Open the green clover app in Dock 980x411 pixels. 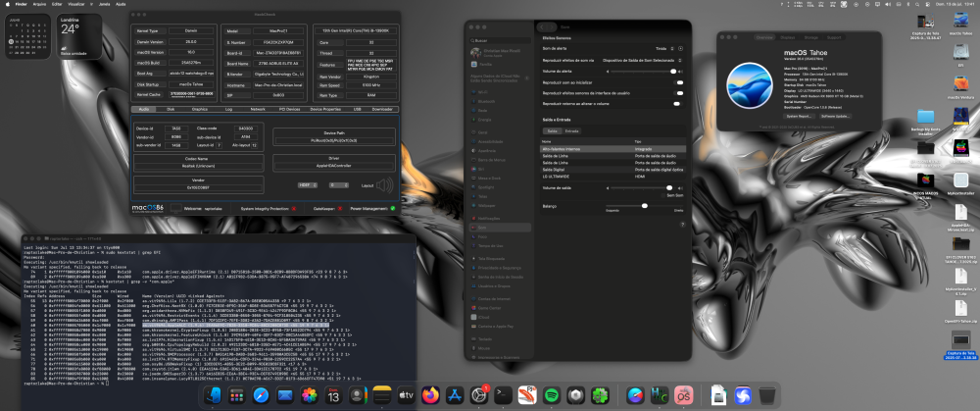pos(600,395)
